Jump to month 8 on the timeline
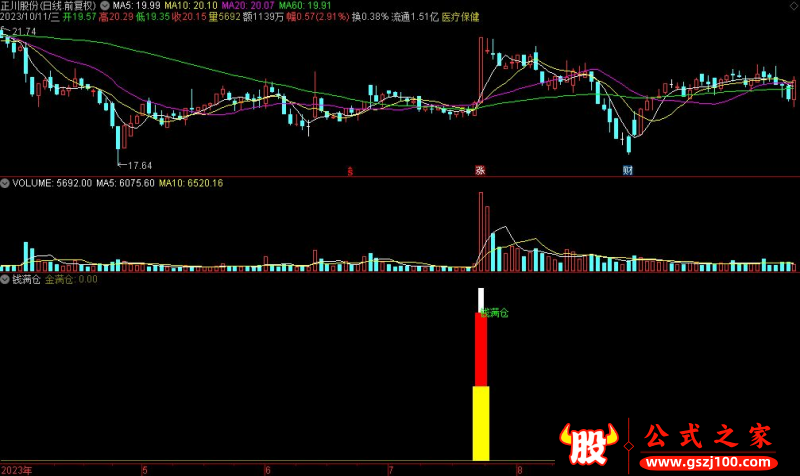 tap(519, 470)
